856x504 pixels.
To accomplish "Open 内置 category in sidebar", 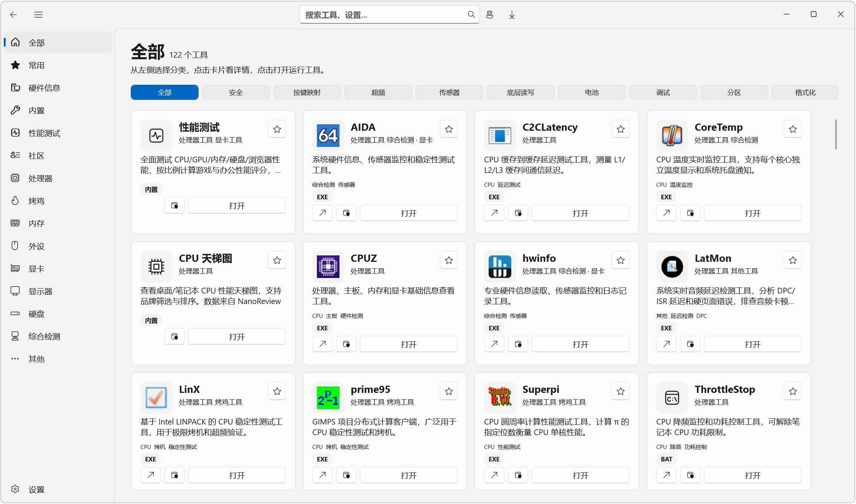I will [x=58, y=110].
